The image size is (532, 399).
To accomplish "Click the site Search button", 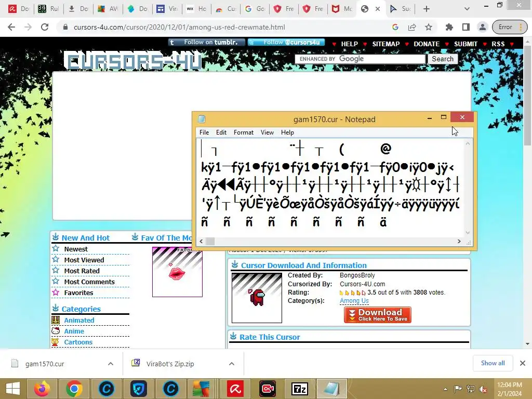I will point(443,59).
